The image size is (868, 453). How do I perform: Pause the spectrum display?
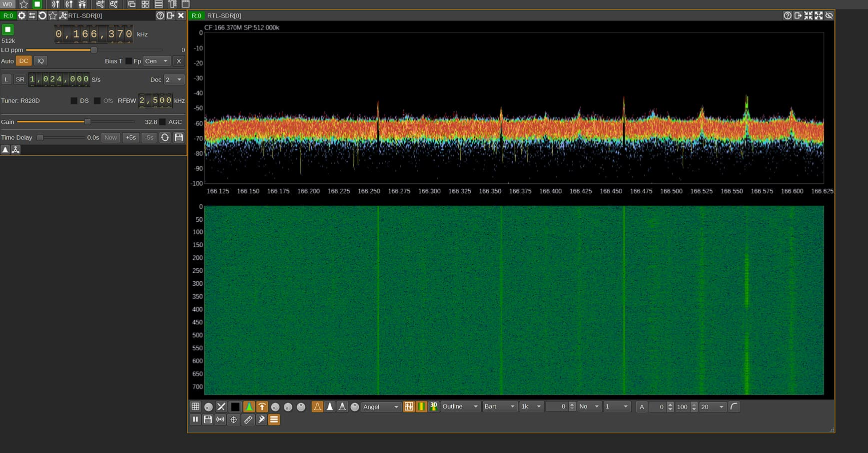click(195, 420)
